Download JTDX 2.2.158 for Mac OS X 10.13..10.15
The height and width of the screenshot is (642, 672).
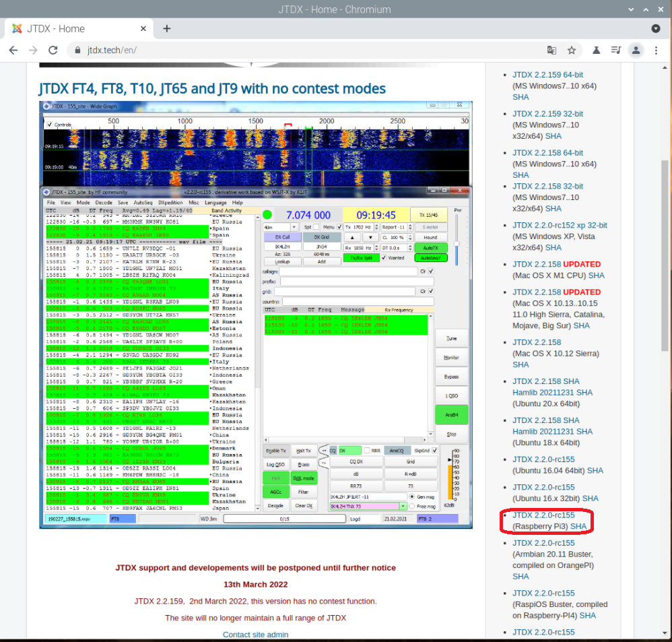point(537,292)
